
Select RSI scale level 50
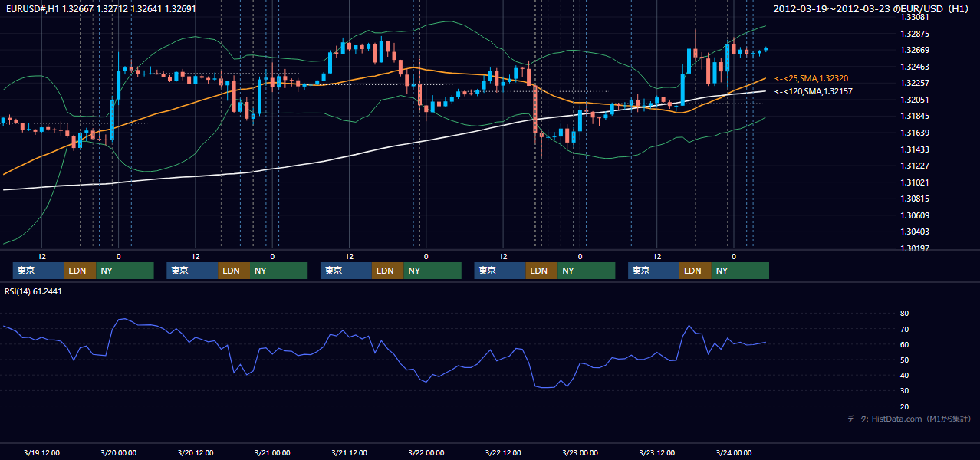[904, 360]
